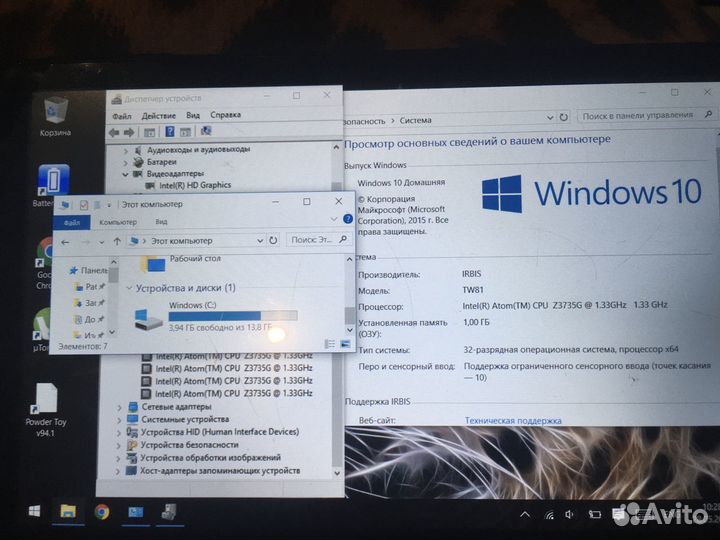This screenshot has height=540, width=720.
Task: Switch Explorer to large icons view
Action: 345,343
